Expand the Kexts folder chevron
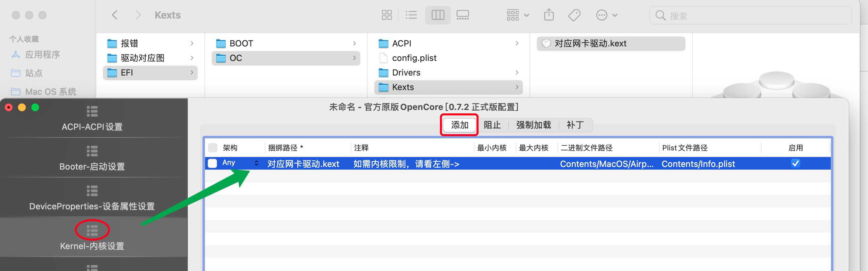The height and width of the screenshot is (271, 868). [x=517, y=87]
